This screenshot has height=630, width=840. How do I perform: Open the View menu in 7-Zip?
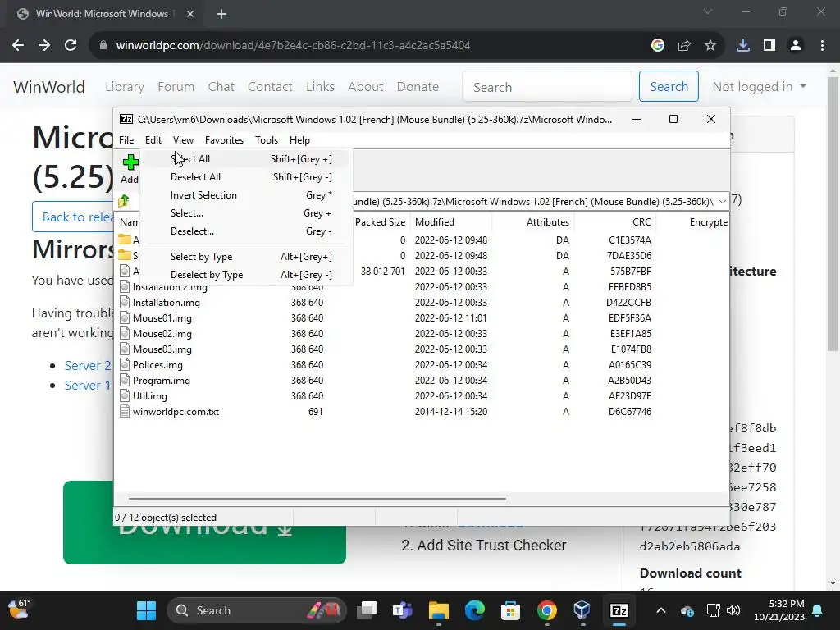183,139
